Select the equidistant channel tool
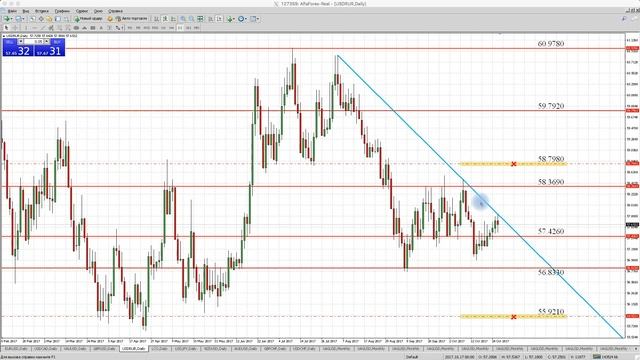Image resolution: width=640 pixels, height=360 pixels. click(x=51, y=28)
